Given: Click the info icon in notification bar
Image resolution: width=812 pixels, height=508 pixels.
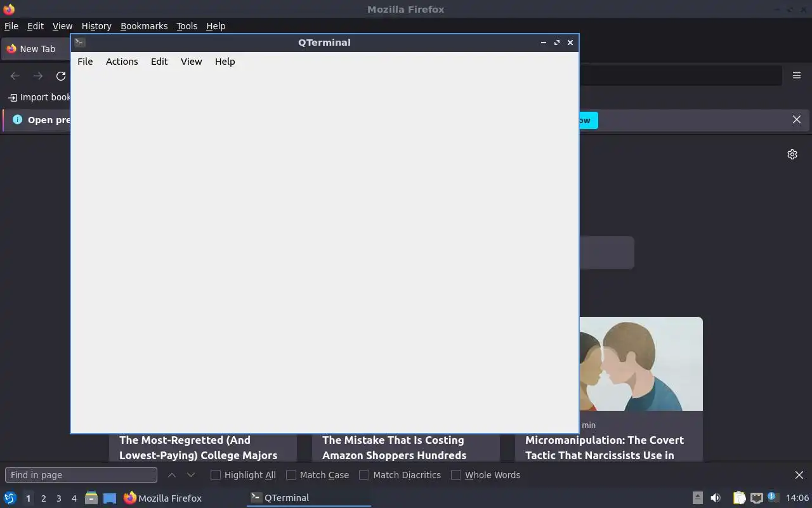Looking at the screenshot, I should coord(17,119).
